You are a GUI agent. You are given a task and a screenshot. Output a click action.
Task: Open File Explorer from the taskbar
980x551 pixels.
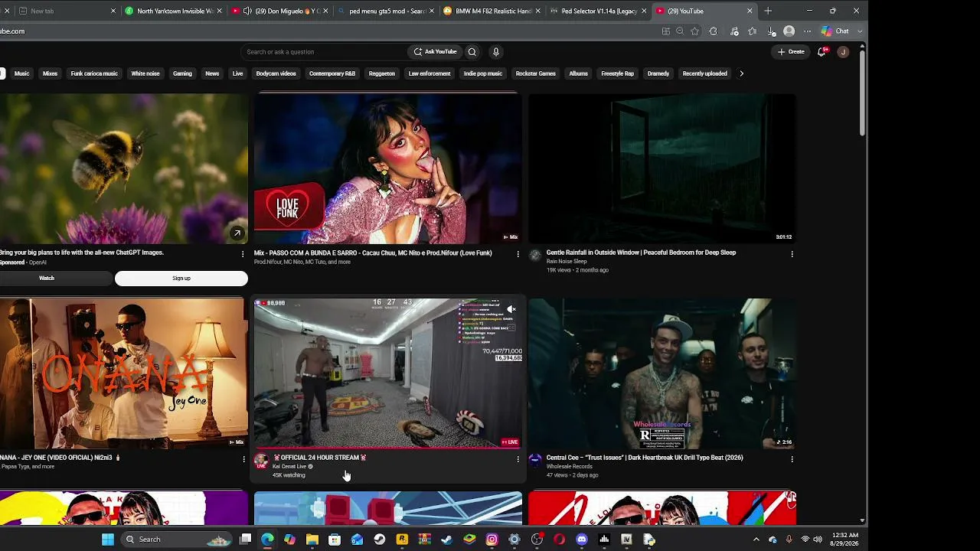[x=312, y=540]
